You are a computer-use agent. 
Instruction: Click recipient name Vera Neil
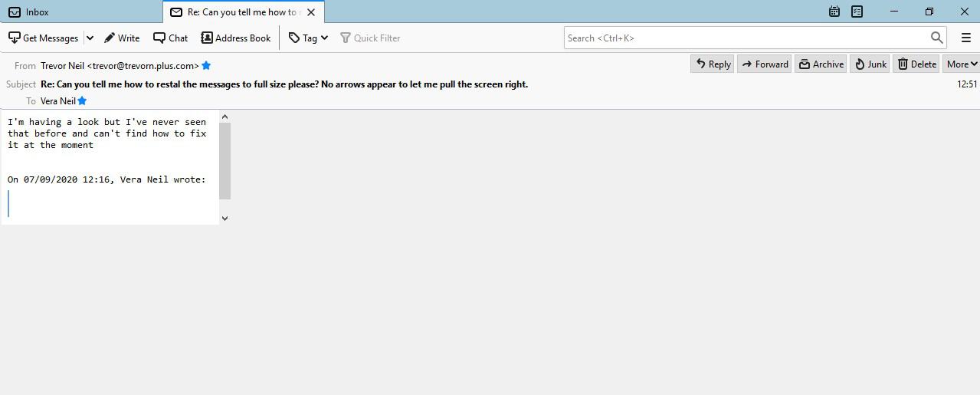click(58, 101)
